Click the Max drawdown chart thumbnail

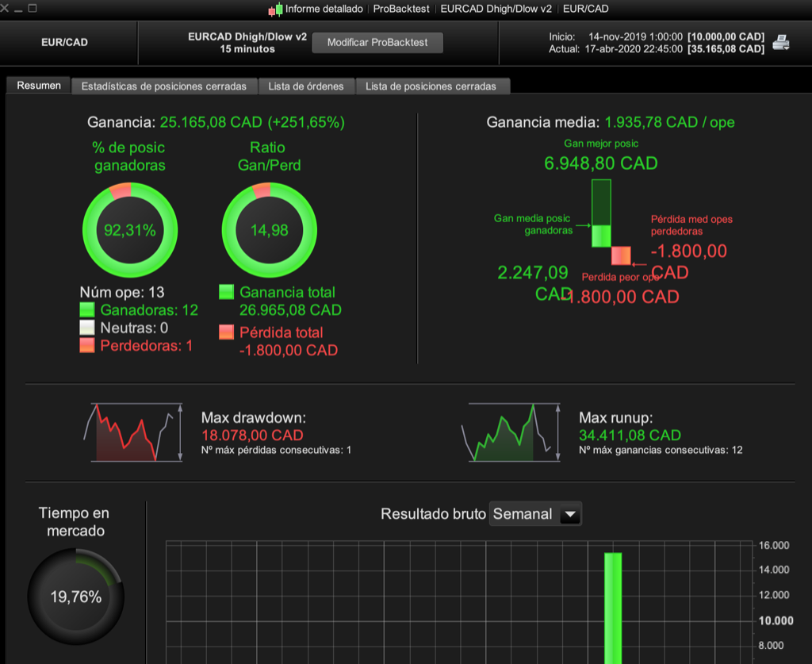(133, 432)
